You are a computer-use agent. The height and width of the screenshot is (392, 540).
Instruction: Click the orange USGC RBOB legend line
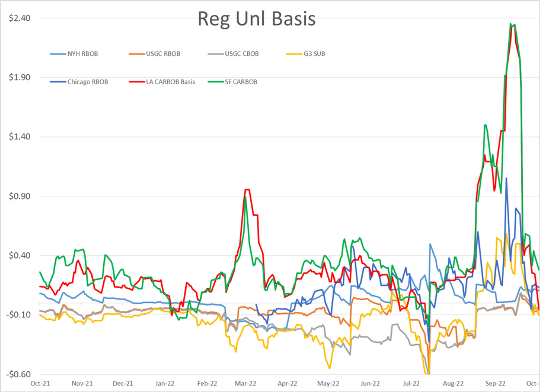pyautogui.click(x=137, y=54)
